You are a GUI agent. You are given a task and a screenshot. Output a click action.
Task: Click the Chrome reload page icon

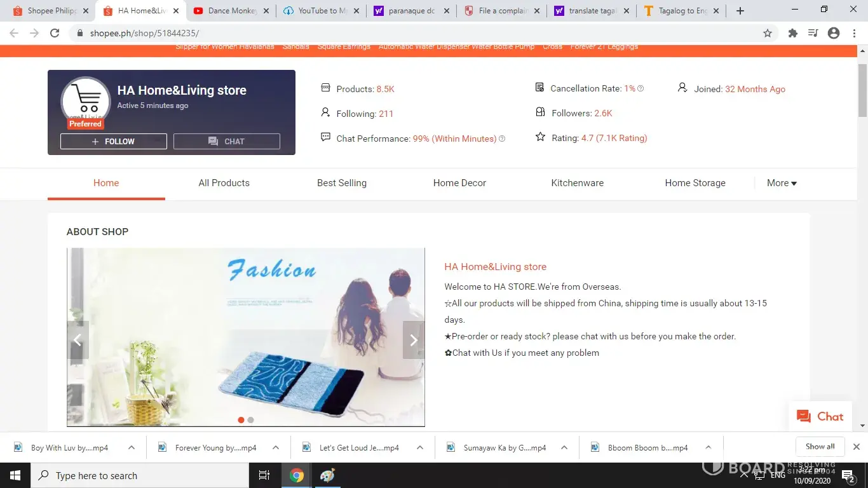pyautogui.click(x=55, y=33)
